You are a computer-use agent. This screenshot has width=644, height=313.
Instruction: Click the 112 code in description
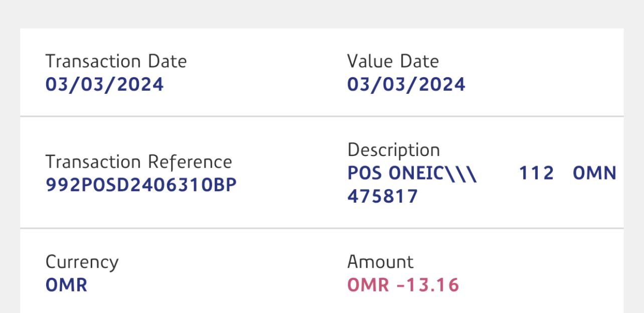(x=536, y=174)
